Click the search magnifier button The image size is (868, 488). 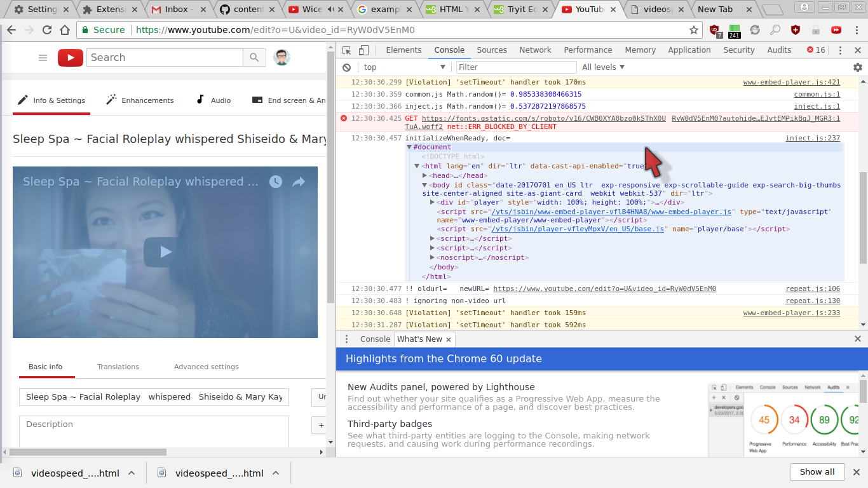click(254, 57)
